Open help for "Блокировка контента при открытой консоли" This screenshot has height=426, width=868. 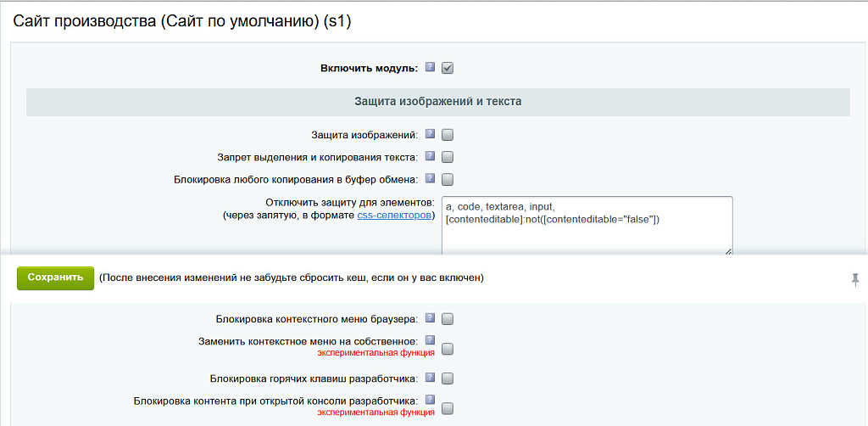tap(430, 400)
